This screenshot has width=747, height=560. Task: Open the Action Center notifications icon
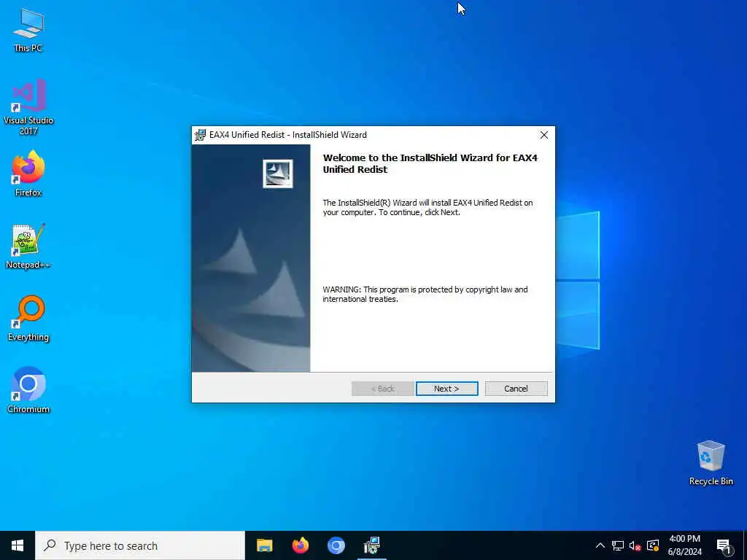[723, 546]
